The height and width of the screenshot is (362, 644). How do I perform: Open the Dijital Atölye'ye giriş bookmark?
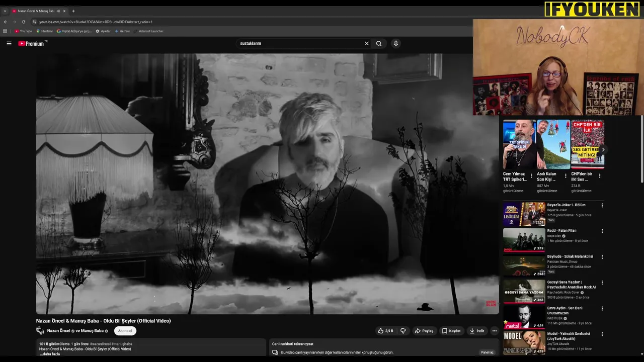click(74, 31)
